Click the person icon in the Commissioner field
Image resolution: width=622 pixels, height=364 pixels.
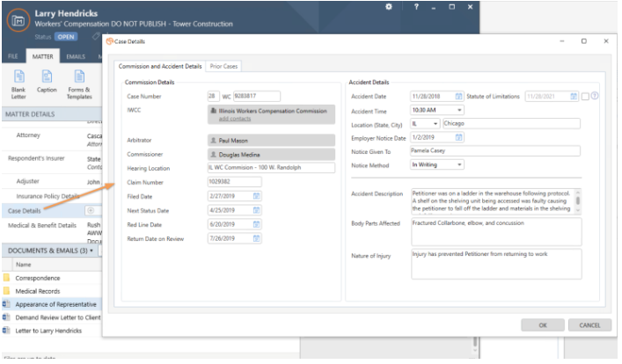point(214,155)
